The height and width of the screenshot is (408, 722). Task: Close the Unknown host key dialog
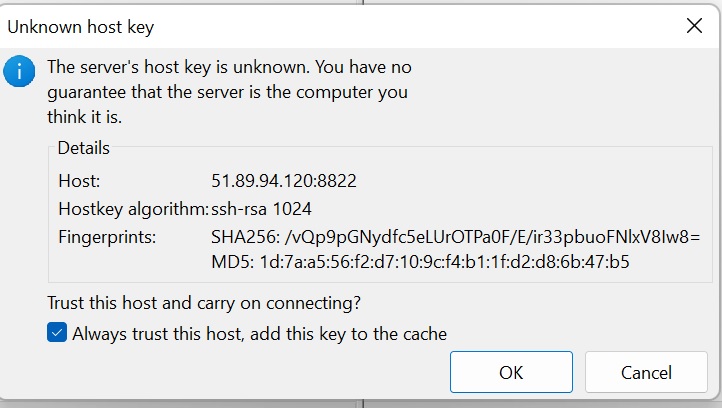[x=694, y=27]
